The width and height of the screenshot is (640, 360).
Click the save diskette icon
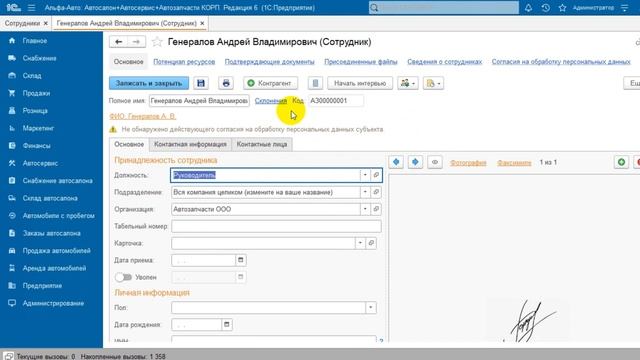click(201, 83)
